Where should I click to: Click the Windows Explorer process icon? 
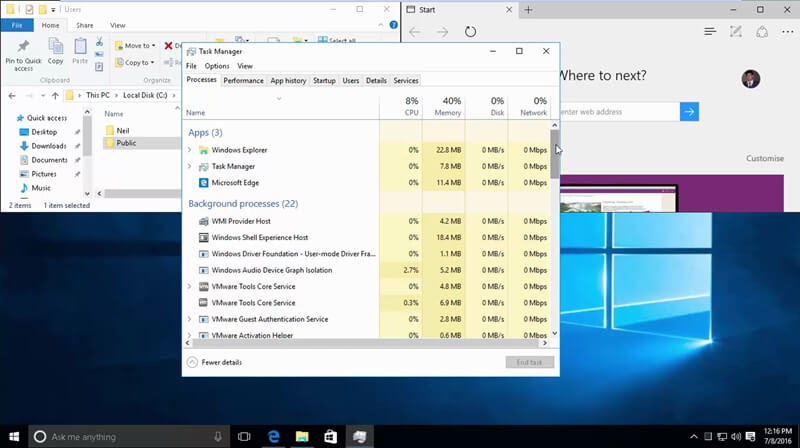[204, 150]
